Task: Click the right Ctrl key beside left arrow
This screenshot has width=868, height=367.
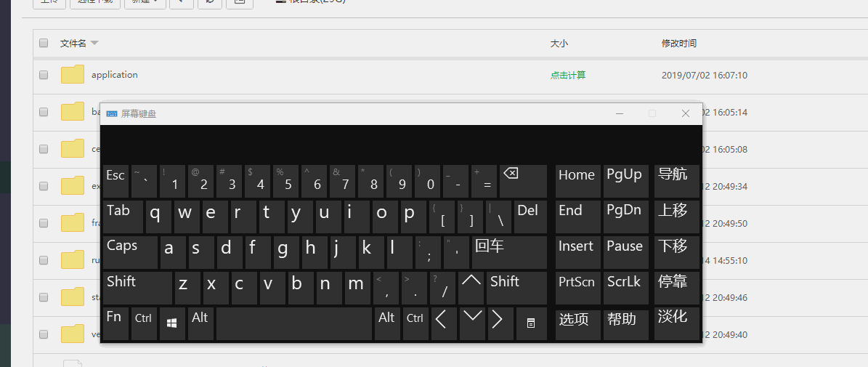Action: click(x=415, y=324)
